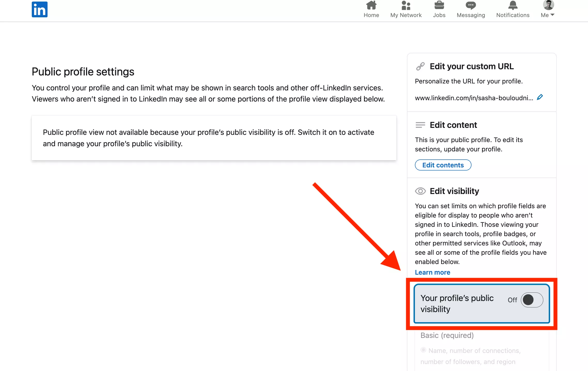
Task: Click the pencil icon to edit custom URL
Action: coord(540,97)
